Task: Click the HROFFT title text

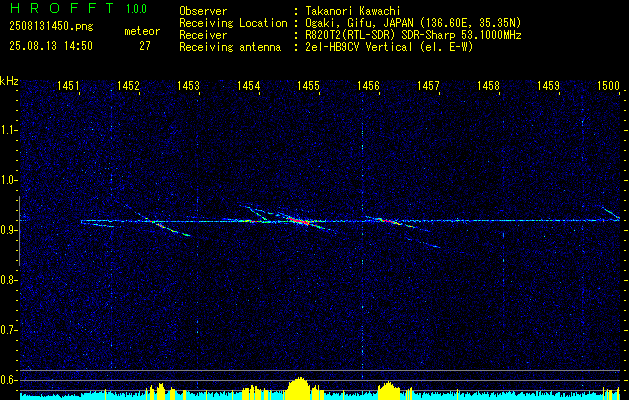Action: 61,8
